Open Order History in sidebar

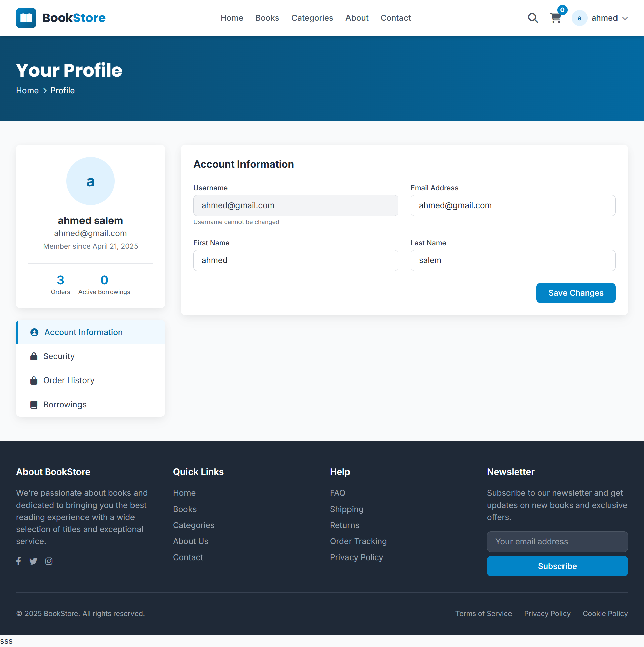(x=69, y=380)
